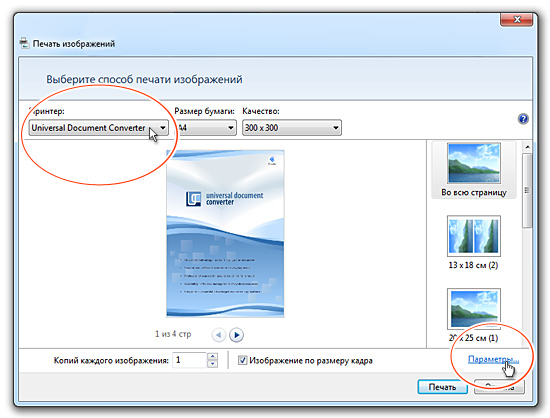Go to the previous preview page

click(219, 335)
